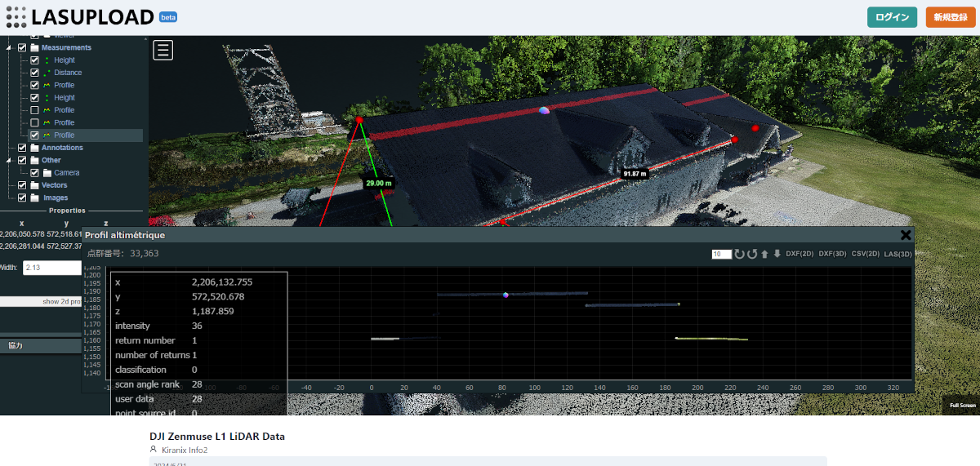Open the hamburger menu in the viewer
Viewport: 980px width, 466px height.
pyautogui.click(x=163, y=50)
